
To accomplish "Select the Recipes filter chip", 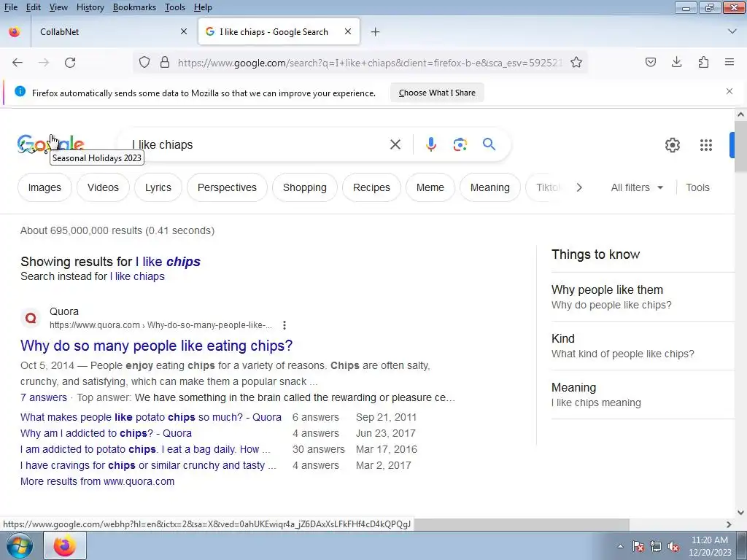I will (x=371, y=187).
